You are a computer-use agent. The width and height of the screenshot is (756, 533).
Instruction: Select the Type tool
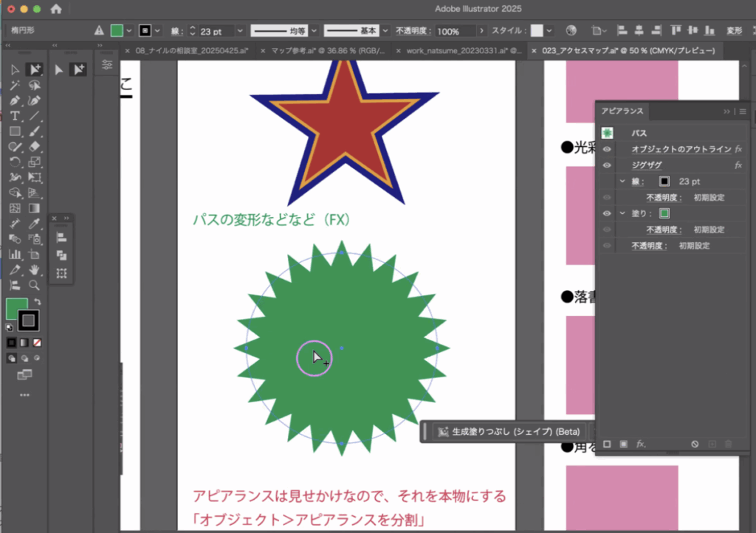(x=15, y=116)
